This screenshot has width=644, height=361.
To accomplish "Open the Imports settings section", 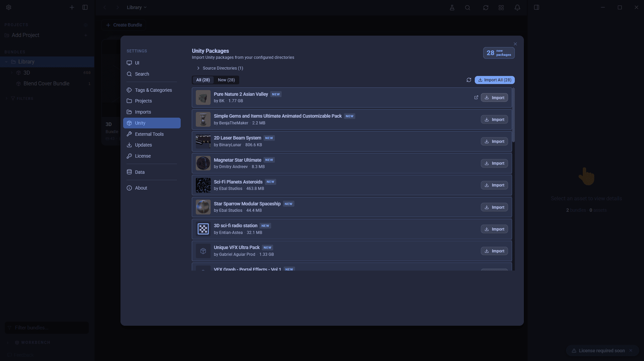I will pos(152,112).
